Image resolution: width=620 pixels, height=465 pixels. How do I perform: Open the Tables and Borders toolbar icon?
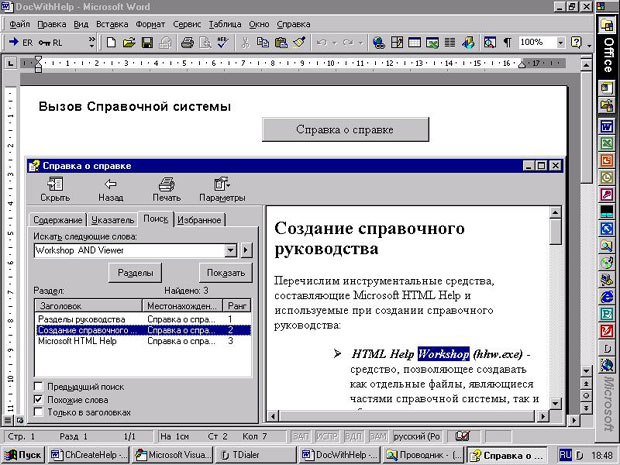(x=397, y=42)
